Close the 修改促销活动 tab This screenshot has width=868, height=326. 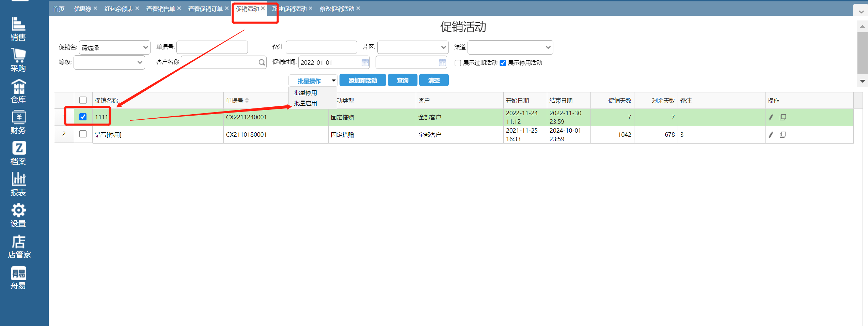click(x=358, y=8)
